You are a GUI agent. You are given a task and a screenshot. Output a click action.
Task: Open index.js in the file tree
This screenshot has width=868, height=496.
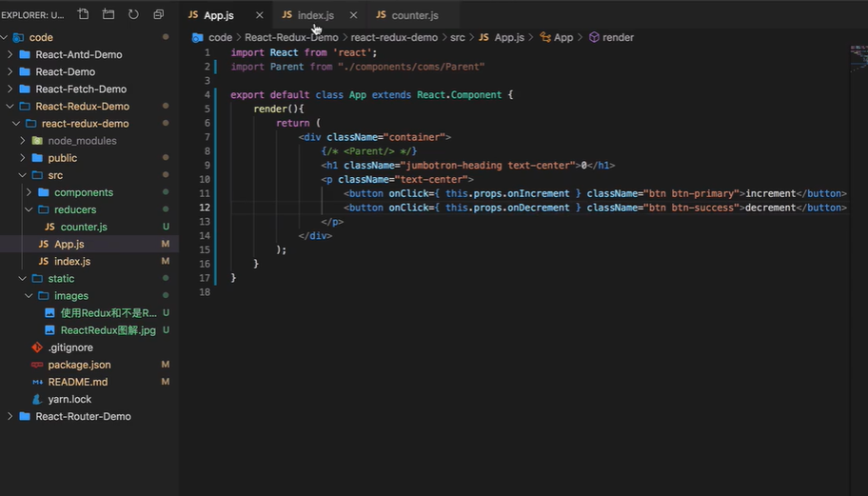[x=72, y=261]
